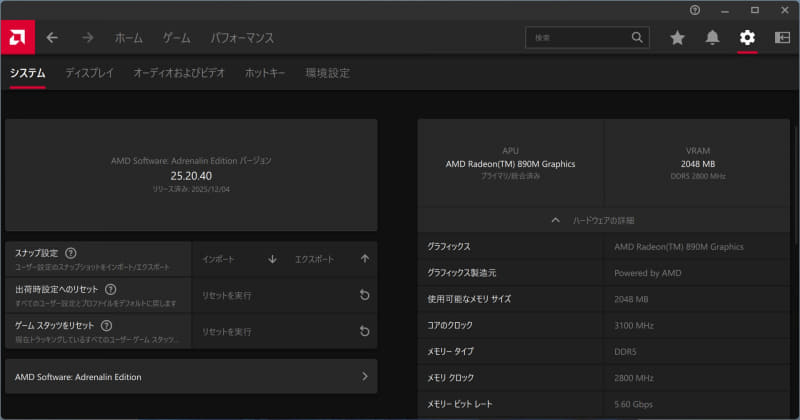800x420 pixels.
Task: Click reset icon in ゲーム スタッツ row
Action: pos(364,331)
